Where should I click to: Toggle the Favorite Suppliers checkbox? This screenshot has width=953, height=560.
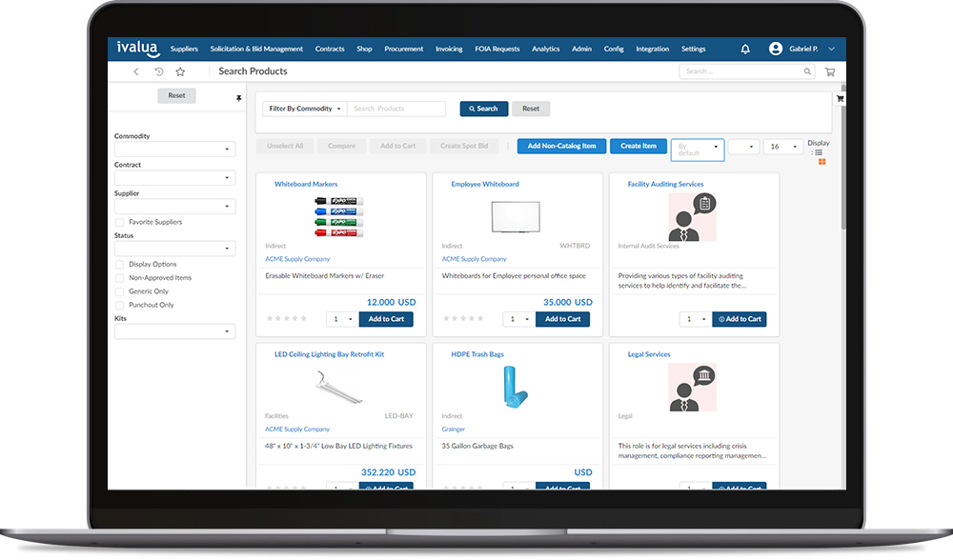(x=120, y=222)
